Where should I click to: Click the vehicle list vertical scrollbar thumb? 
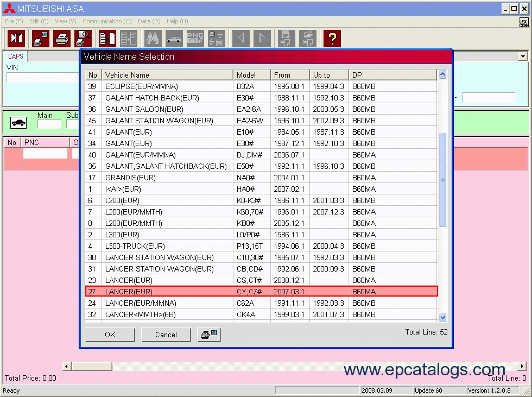pos(442,179)
